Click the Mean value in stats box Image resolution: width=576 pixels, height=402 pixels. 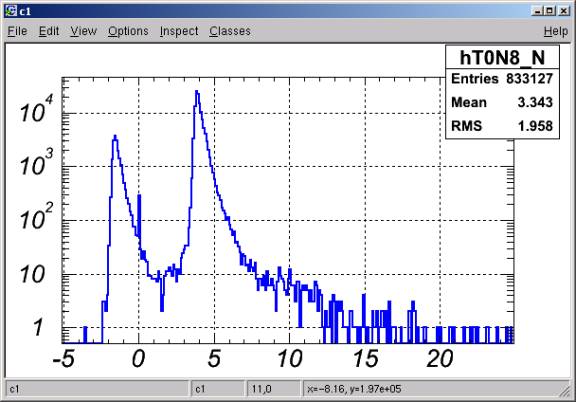(x=535, y=102)
